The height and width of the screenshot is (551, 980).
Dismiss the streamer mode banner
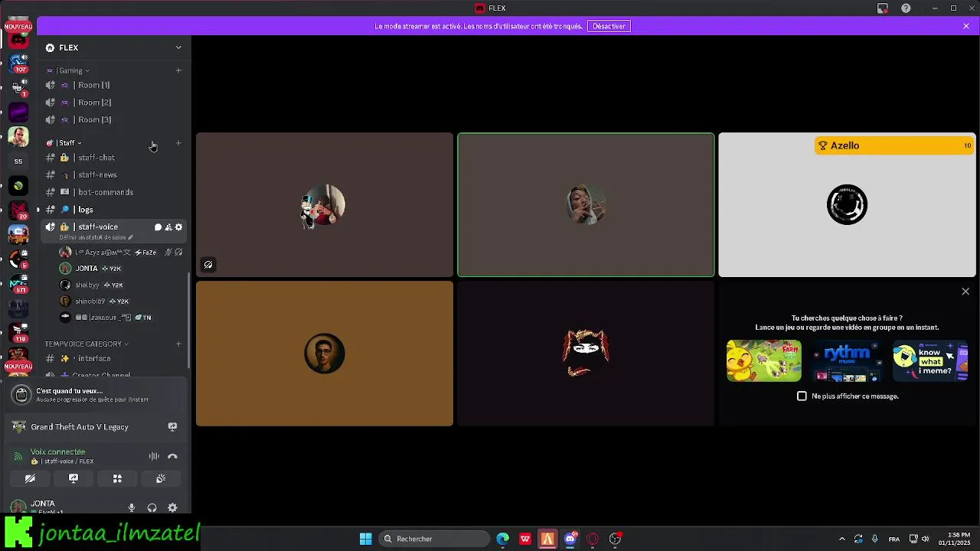coord(966,26)
